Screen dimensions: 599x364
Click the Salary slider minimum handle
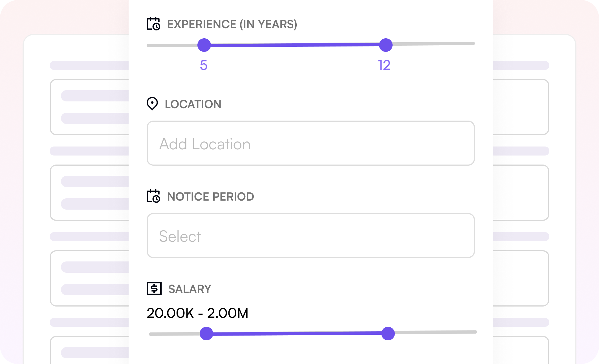pyautogui.click(x=206, y=334)
